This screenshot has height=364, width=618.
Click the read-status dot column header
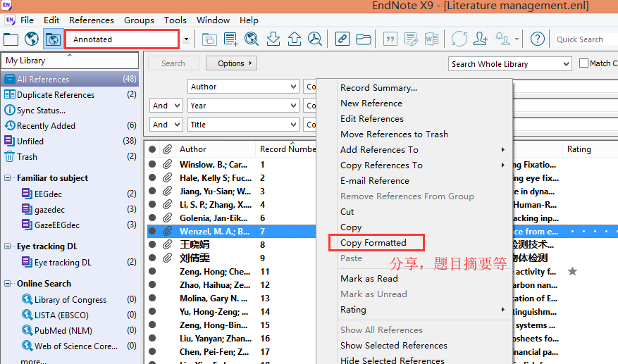point(152,149)
